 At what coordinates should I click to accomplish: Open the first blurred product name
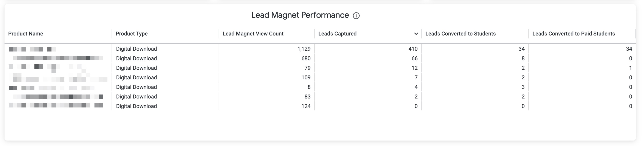pyautogui.click(x=32, y=49)
